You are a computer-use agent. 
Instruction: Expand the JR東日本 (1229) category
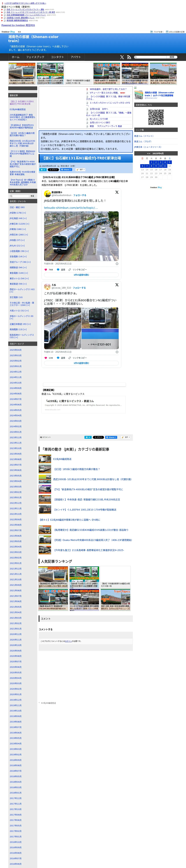[x=27, y=224]
